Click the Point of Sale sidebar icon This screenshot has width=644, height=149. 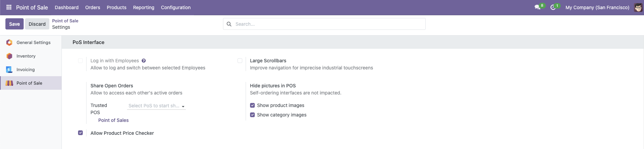pyautogui.click(x=9, y=83)
